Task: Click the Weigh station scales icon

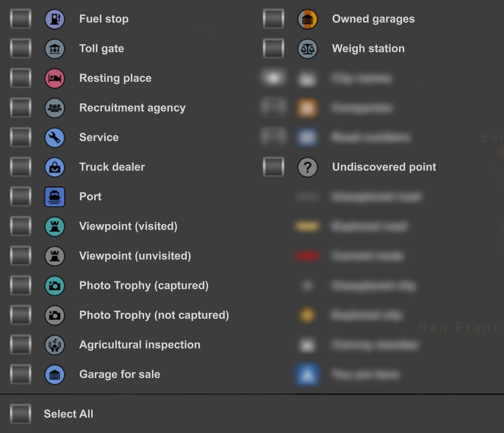Action: click(x=307, y=49)
